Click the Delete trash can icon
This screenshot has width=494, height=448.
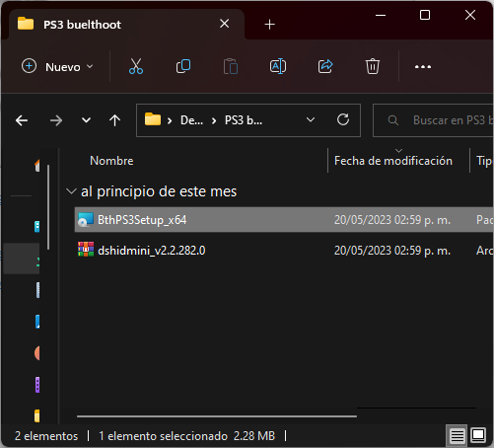[373, 66]
